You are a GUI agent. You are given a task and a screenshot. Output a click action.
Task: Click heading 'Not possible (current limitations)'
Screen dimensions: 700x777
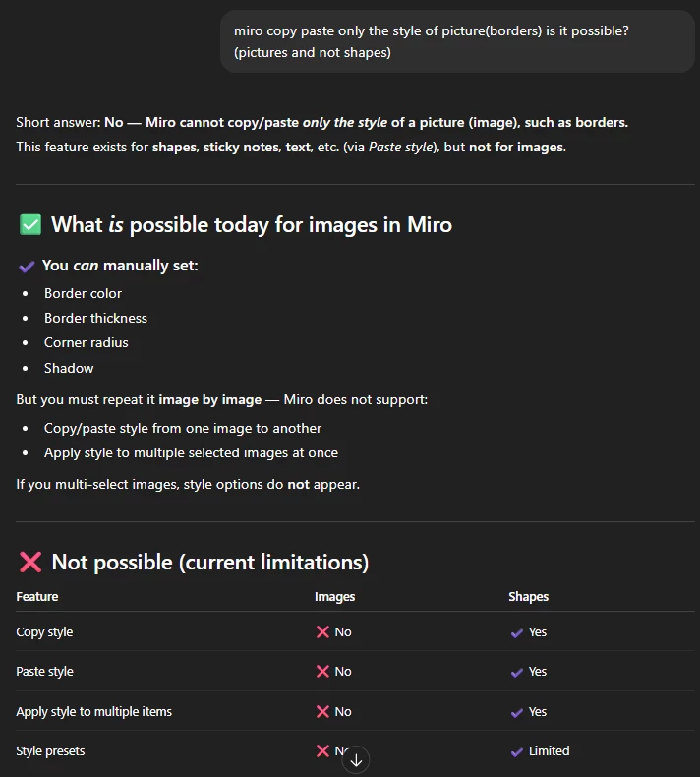210,562
